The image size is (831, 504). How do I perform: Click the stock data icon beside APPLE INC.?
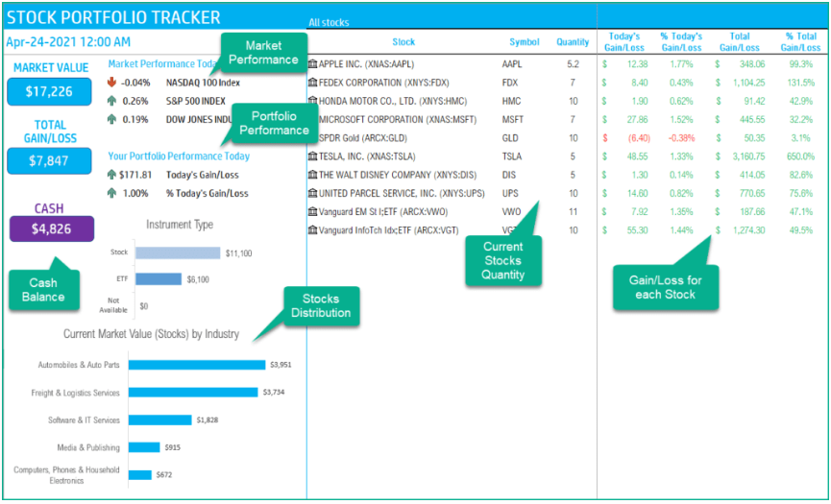[312, 64]
